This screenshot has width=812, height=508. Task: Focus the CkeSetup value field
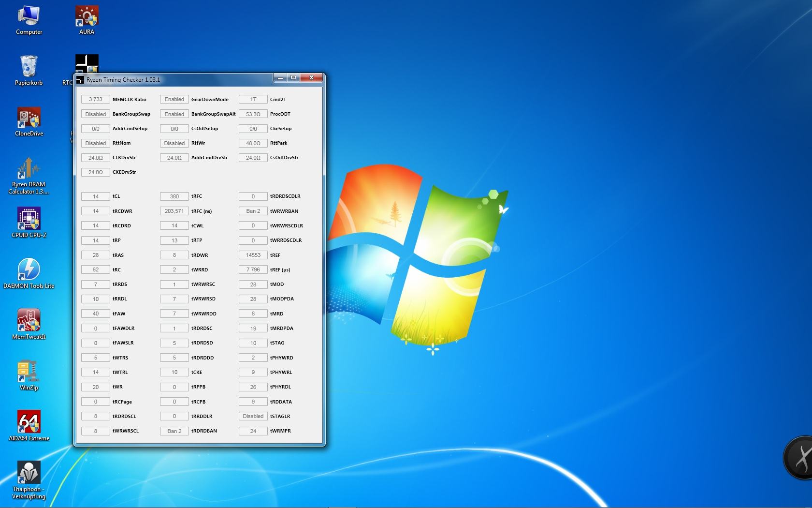[253, 129]
